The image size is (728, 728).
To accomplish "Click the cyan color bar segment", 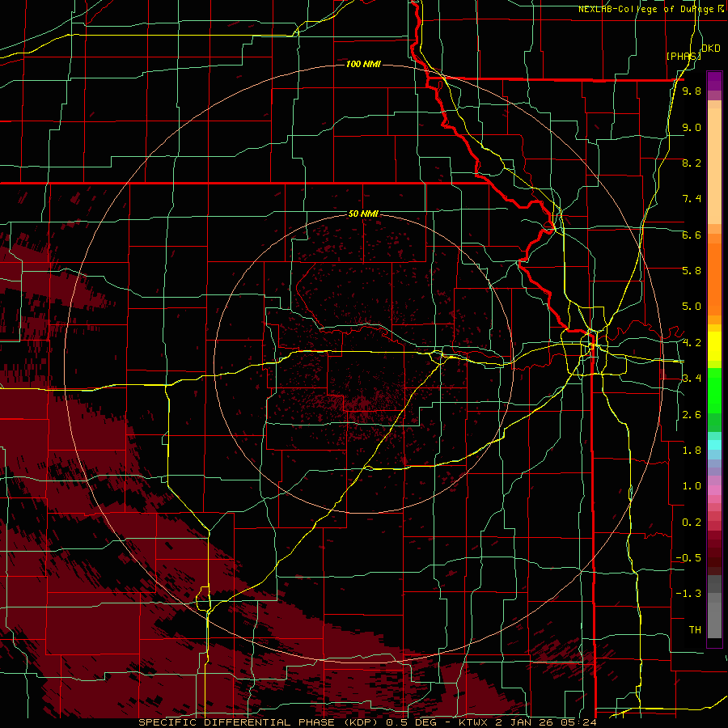I will (714, 445).
